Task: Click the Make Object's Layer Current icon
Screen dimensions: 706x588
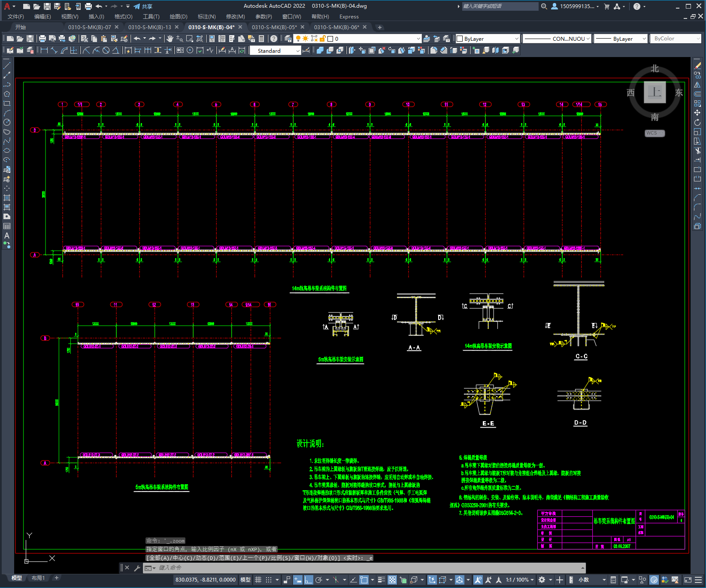Action: (x=427, y=39)
